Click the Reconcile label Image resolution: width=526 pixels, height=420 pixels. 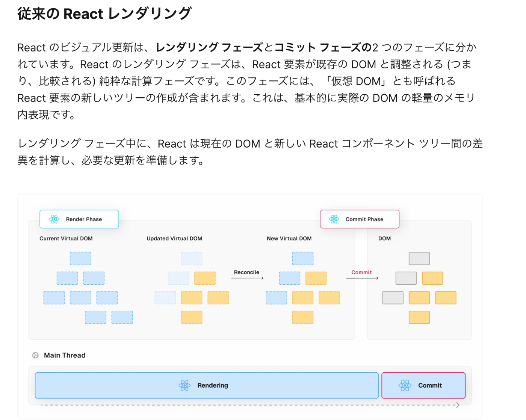coord(246,272)
